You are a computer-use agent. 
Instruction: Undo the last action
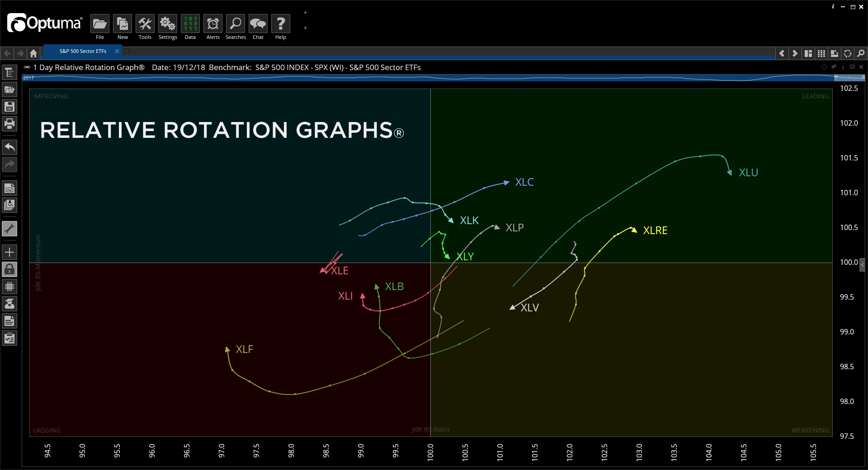click(9, 147)
